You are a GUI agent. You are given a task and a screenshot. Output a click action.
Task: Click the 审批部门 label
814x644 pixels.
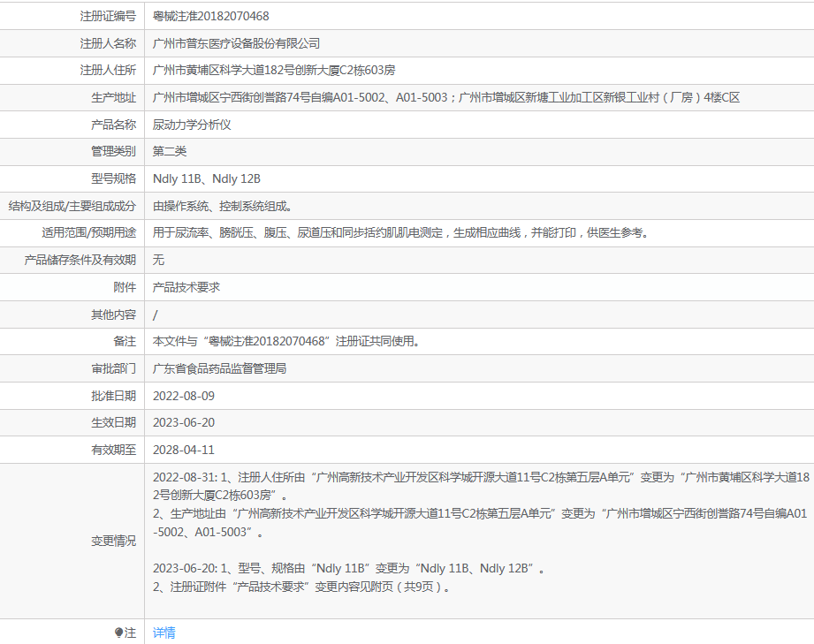(x=114, y=368)
